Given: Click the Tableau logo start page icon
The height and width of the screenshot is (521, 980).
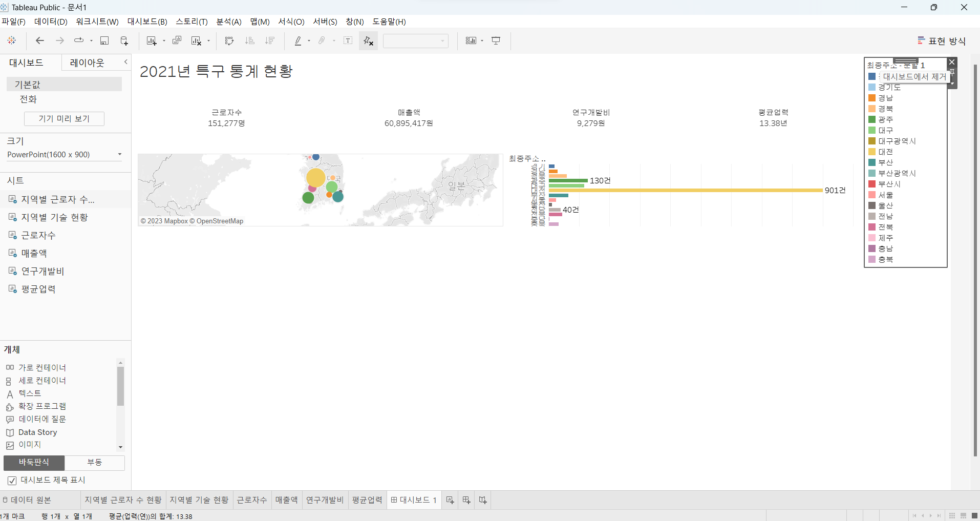Looking at the screenshot, I should (12, 40).
